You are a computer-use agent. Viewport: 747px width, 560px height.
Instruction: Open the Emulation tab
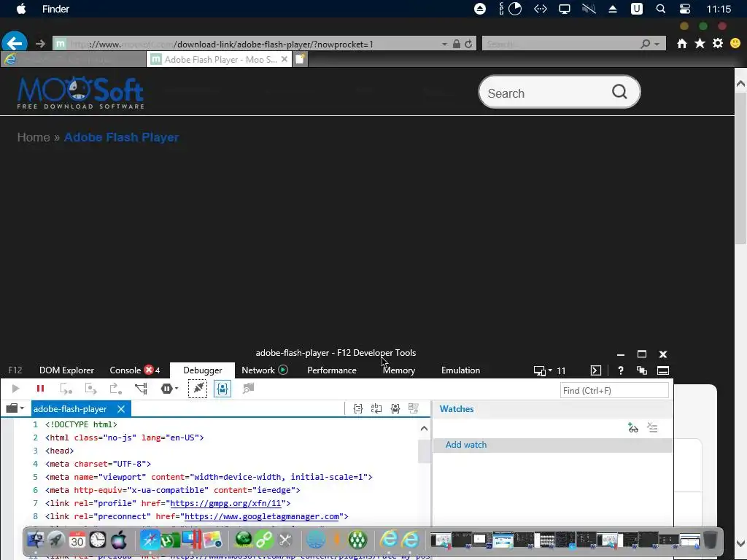coord(460,370)
